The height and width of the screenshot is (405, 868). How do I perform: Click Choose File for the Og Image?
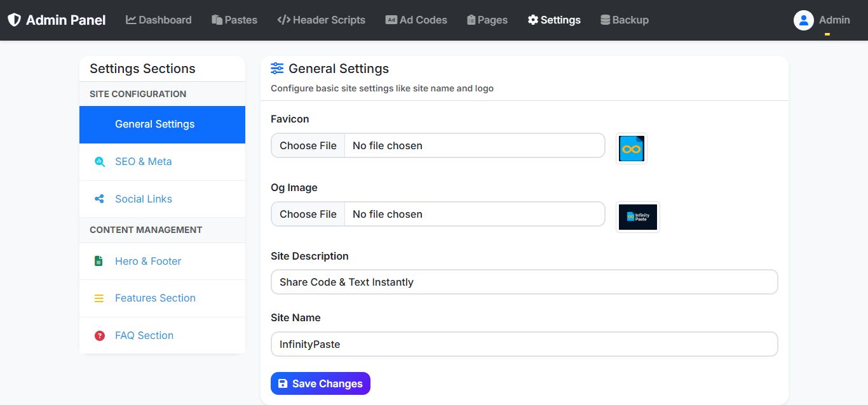(308, 214)
